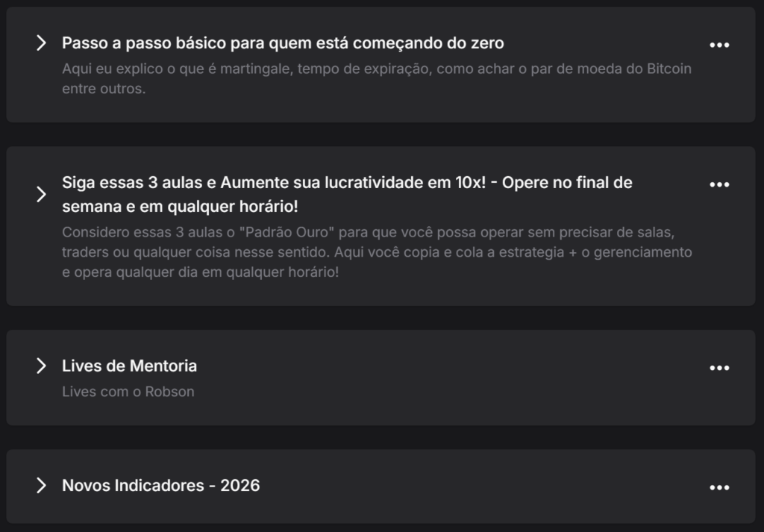
Task: Expand the 'Siga essas 3 aulas' section arrow
Action: (x=41, y=194)
